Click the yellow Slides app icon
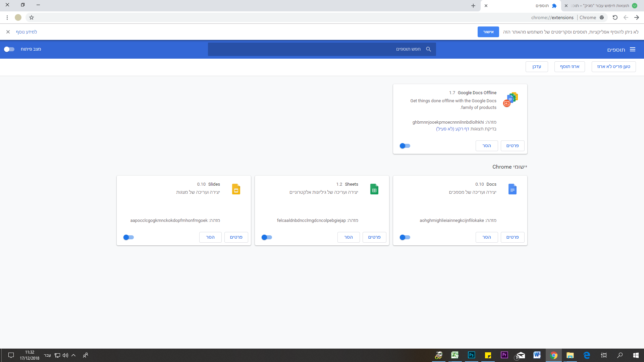The height and width of the screenshot is (362, 644). click(x=236, y=189)
